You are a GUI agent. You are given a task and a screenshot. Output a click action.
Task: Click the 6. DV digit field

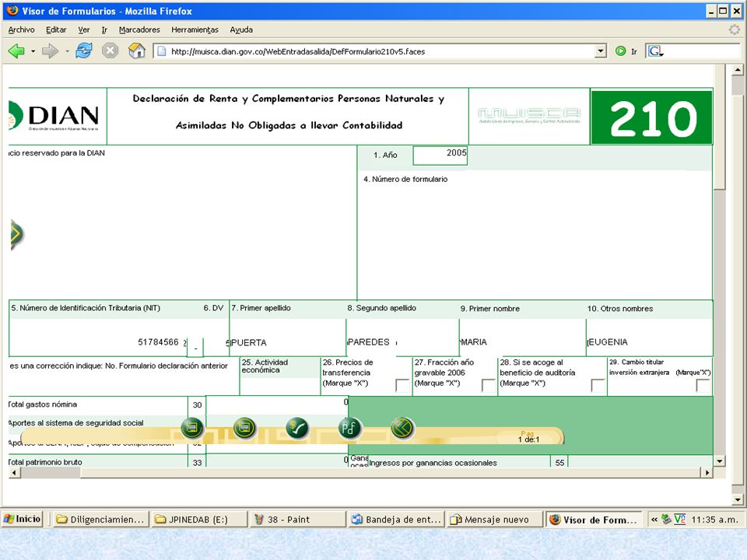(195, 347)
